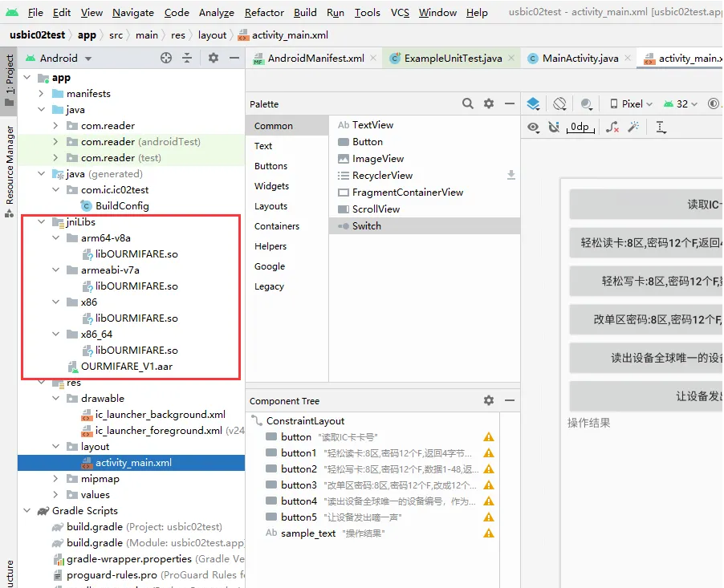Viewport: 724px width, 588px height.
Task: Click the 让设备发 button in preview
Action: click(646, 396)
